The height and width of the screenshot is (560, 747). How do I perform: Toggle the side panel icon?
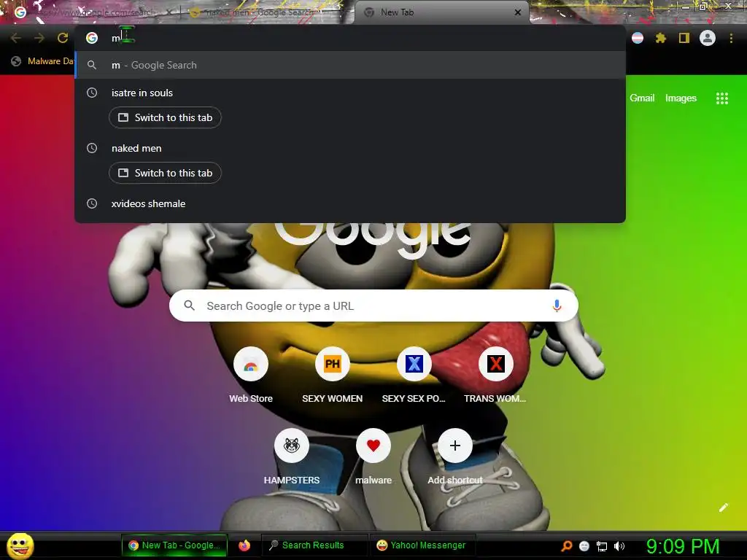(x=684, y=38)
